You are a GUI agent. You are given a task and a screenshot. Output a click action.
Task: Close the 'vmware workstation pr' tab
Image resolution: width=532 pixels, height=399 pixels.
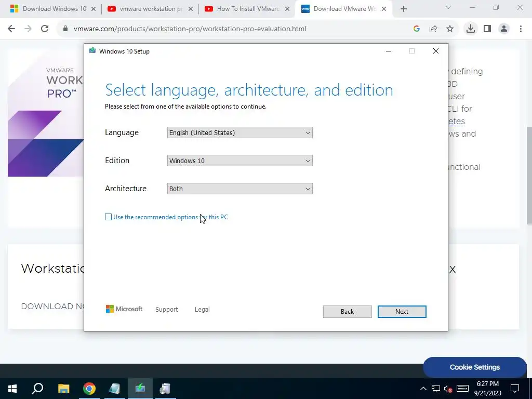tap(191, 9)
